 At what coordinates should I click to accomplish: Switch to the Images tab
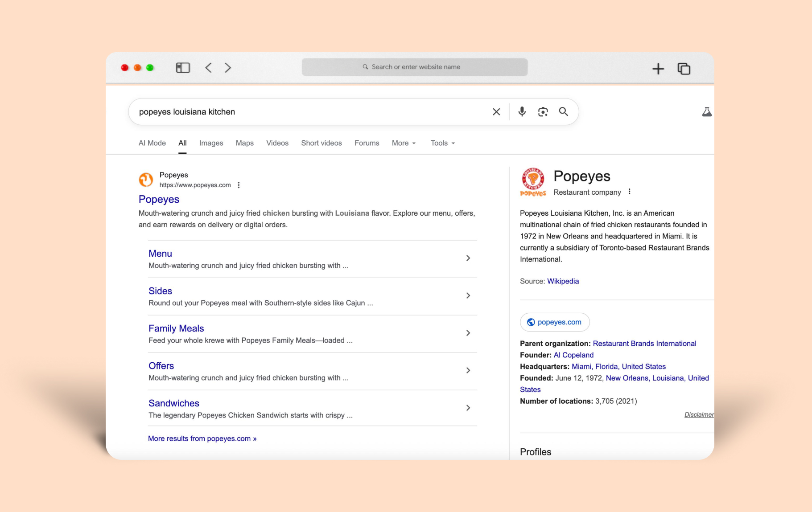tap(211, 143)
